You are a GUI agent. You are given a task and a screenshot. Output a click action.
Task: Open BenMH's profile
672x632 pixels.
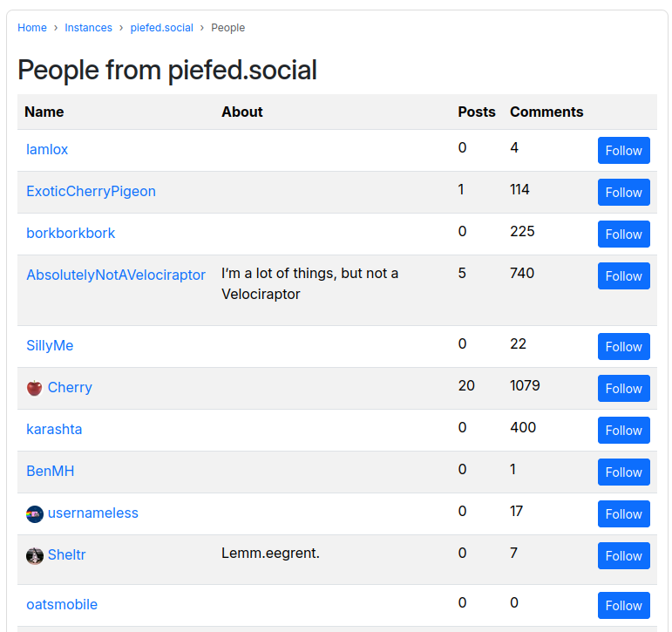click(x=51, y=472)
